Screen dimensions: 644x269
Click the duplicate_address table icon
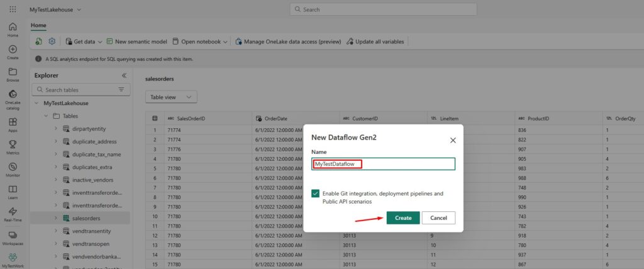click(65, 141)
